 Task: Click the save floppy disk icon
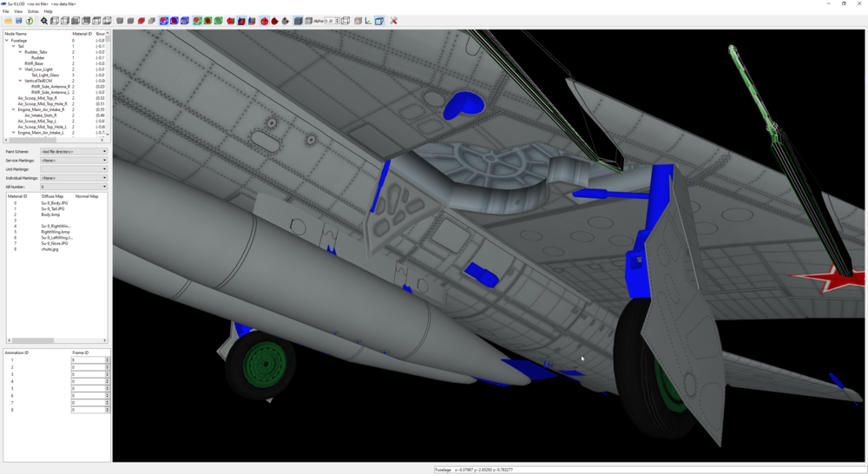[x=19, y=21]
